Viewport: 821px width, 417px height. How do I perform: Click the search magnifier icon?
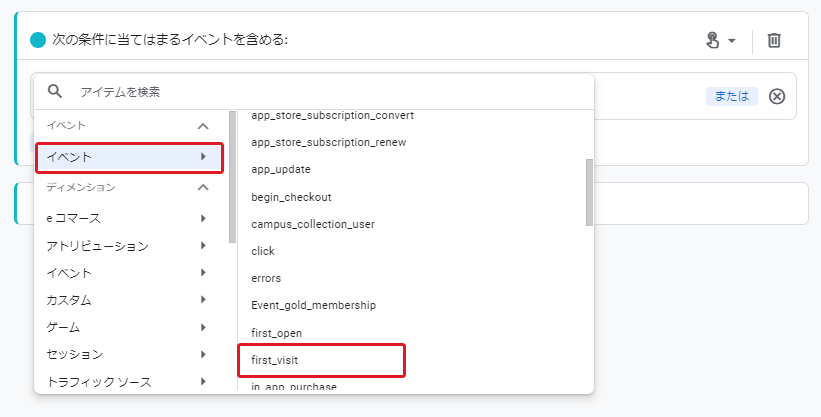tap(55, 92)
